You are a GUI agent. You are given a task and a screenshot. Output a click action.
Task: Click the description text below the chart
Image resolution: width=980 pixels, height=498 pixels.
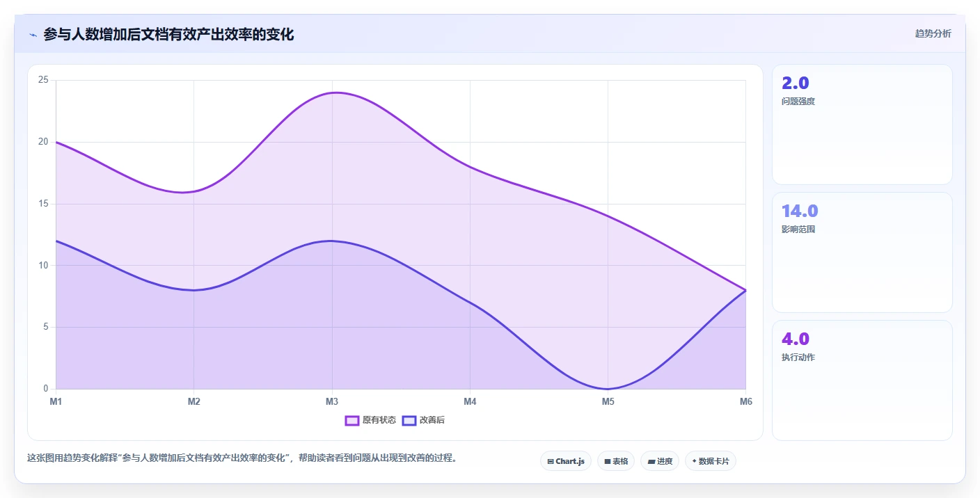242,458
